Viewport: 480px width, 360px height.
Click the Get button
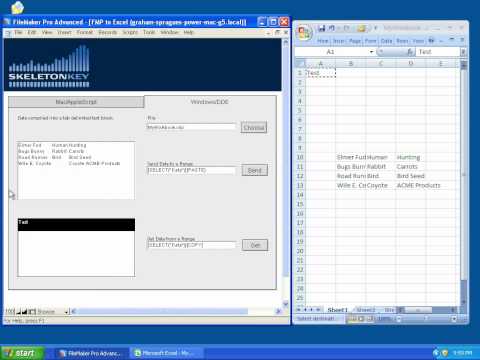click(x=255, y=245)
